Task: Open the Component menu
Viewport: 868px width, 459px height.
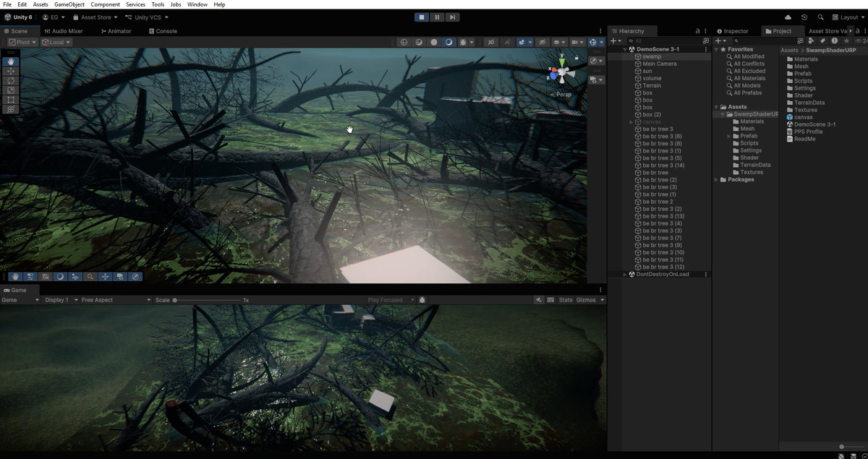Action: coord(106,4)
